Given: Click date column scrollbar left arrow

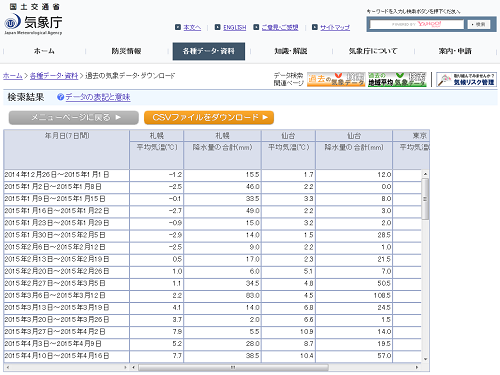Looking at the screenshot, I should click(8, 367).
